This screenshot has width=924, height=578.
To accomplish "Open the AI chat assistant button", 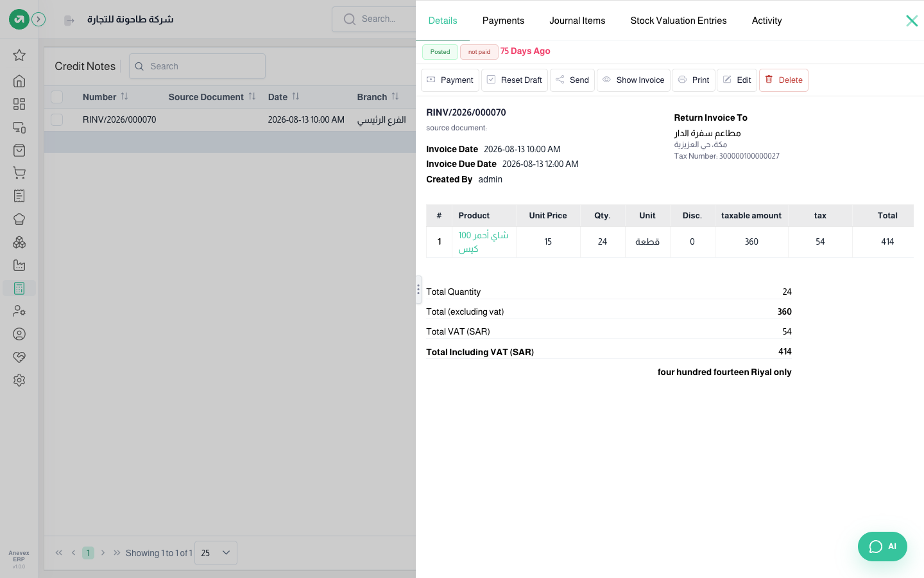I will click(882, 547).
